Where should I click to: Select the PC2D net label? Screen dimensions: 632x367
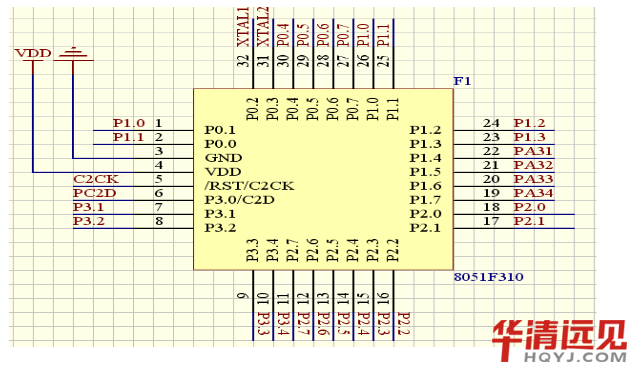click(x=94, y=193)
